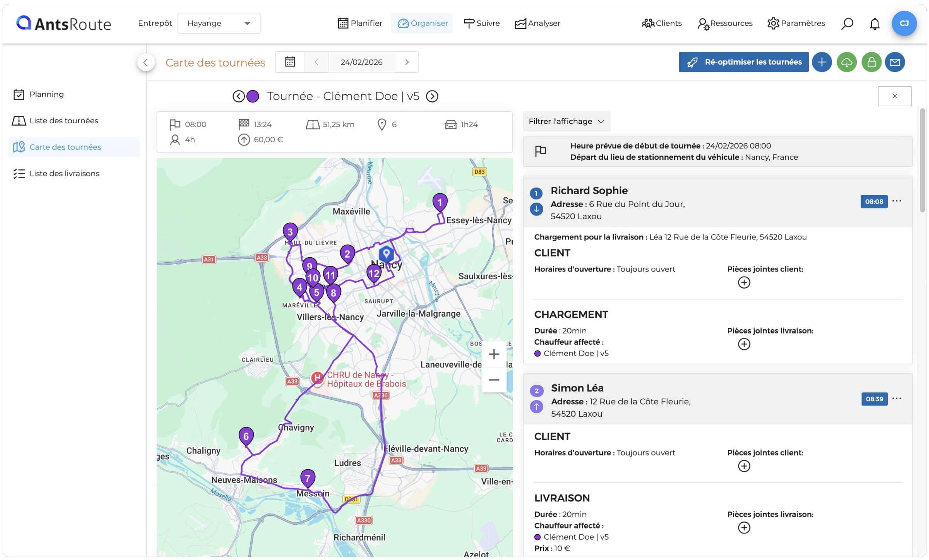
Task: Click the blue envelope mail icon
Action: click(895, 62)
